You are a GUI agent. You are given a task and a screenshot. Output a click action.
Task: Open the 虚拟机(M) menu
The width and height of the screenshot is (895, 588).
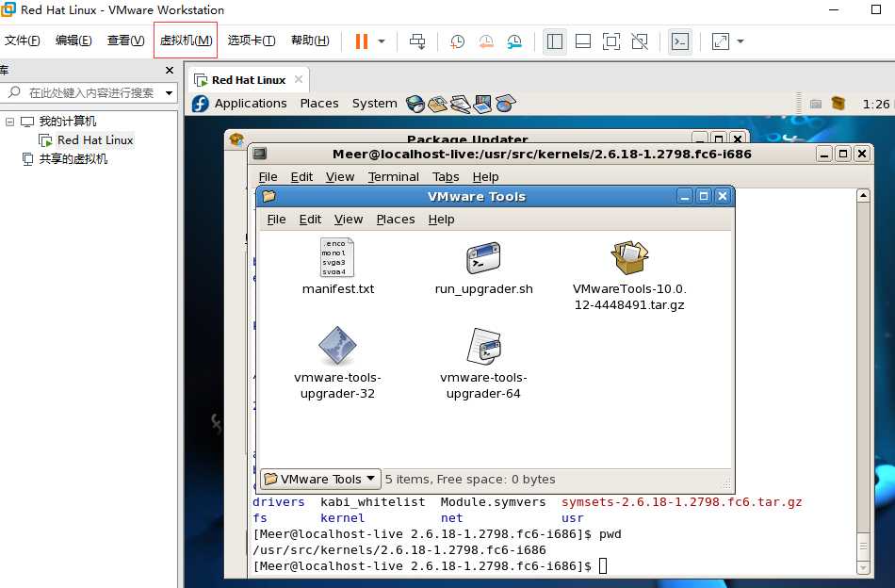186,41
